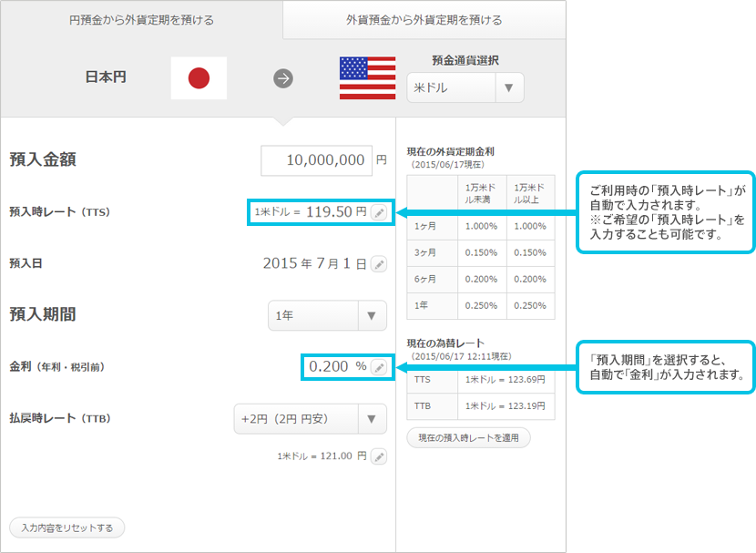Click the pencil icon next to 金利 rate

click(379, 367)
